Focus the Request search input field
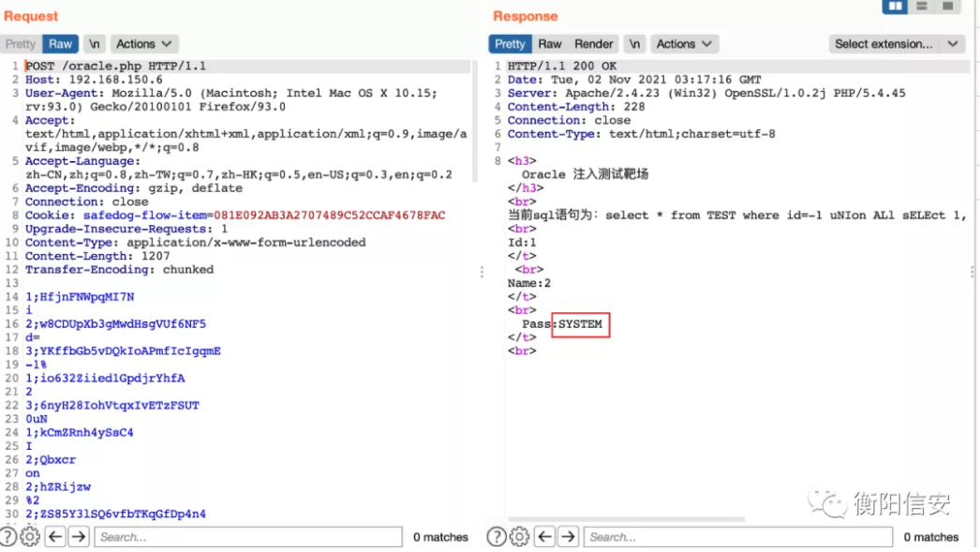 [248, 537]
